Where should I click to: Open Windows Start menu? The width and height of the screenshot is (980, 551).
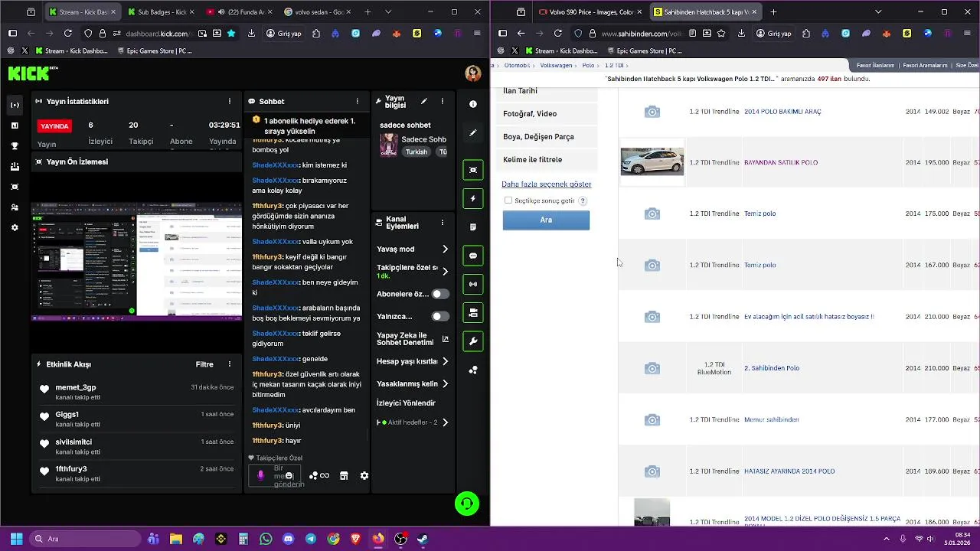16,539
